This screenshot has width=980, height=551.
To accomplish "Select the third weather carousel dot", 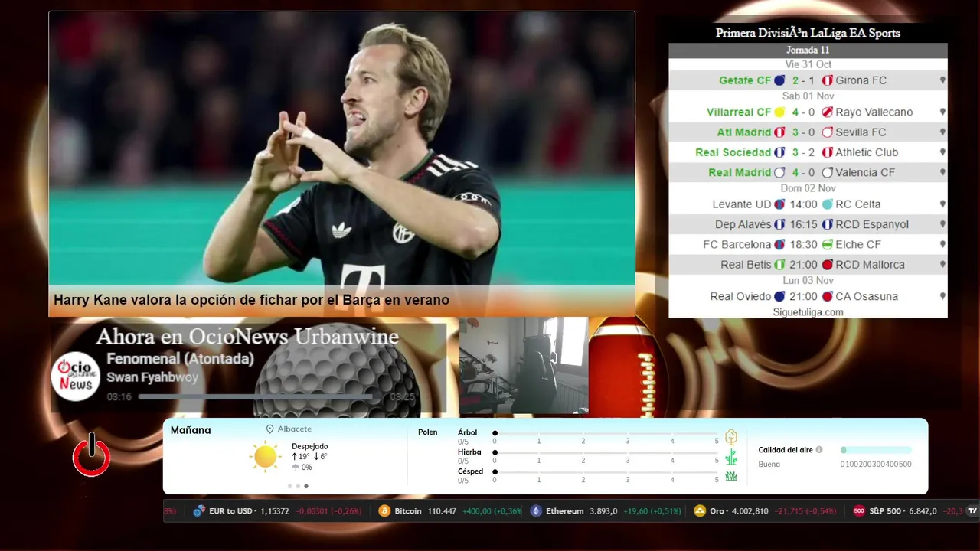I will (x=306, y=486).
